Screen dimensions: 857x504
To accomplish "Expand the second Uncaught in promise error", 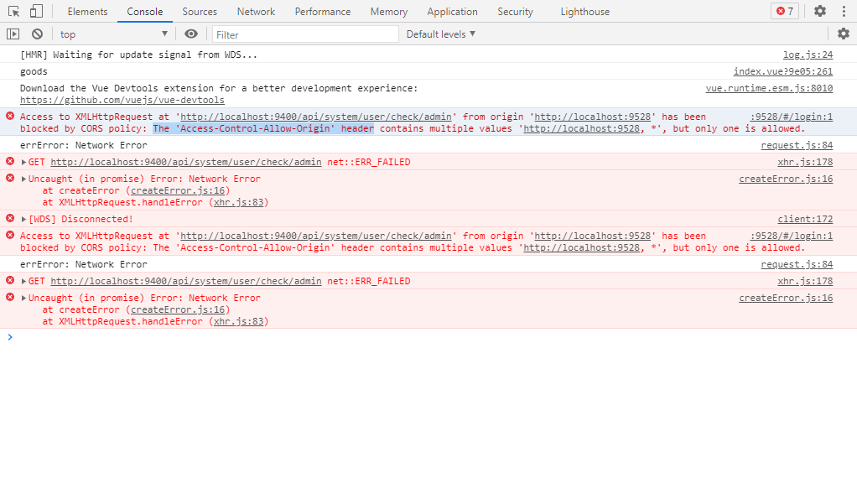I will click(24, 298).
